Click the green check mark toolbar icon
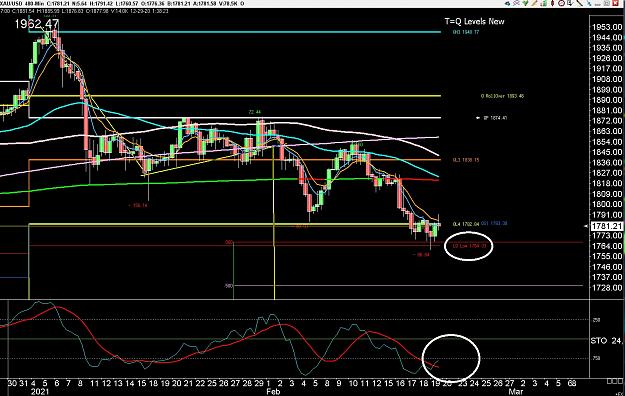Viewport: 625px width, 396px height. pos(525,3)
